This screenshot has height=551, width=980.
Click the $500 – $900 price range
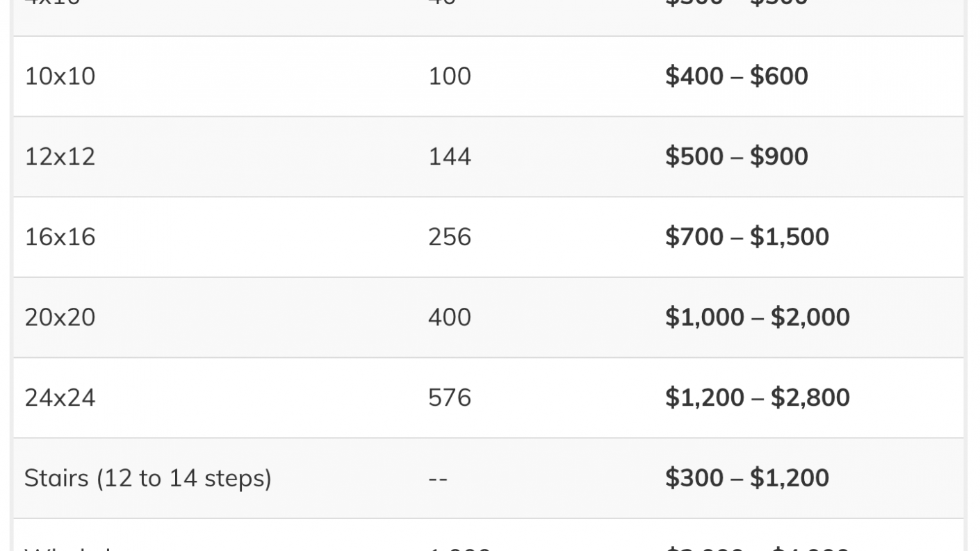pyautogui.click(x=736, y=156)
